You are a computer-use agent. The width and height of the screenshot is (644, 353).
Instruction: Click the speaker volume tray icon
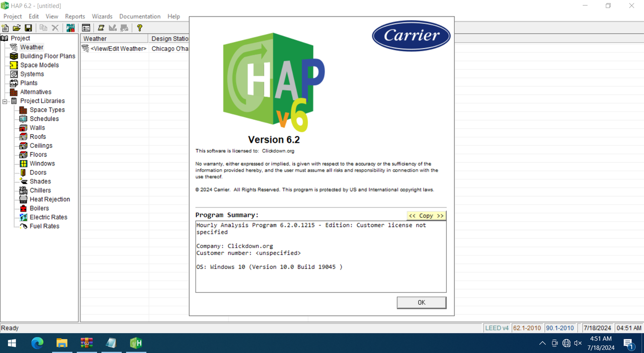click(x=578, y=343)
